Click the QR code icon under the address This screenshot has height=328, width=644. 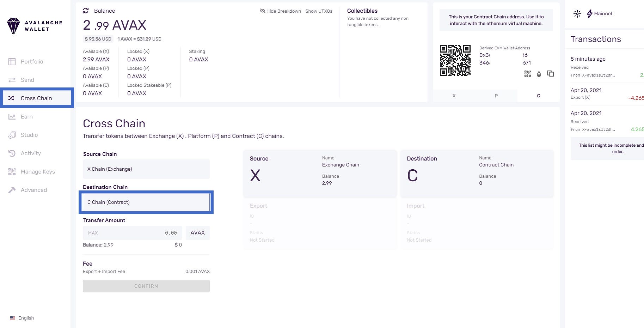tap(527, 74)
